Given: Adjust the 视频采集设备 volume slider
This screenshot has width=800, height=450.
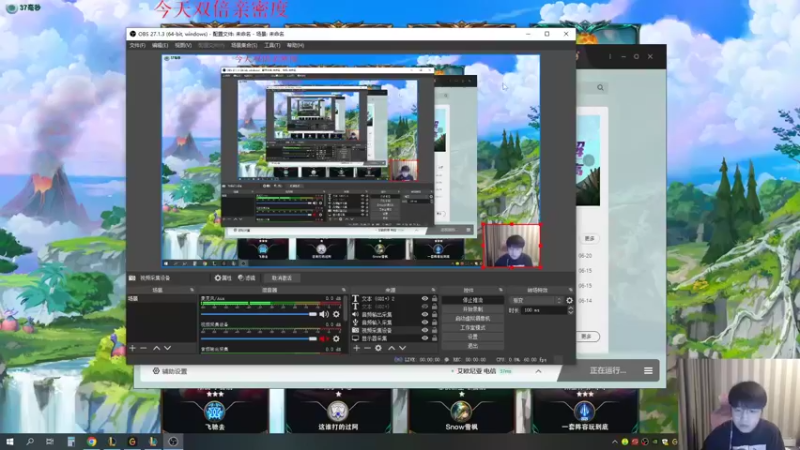Looking at the screenshot, I should [x=259, y=339].
